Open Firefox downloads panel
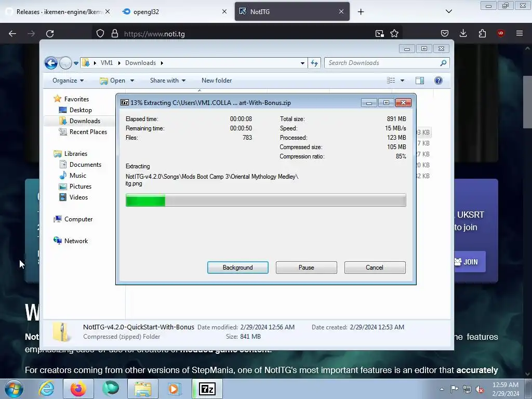The image size is (532, 399). (463, 33)
